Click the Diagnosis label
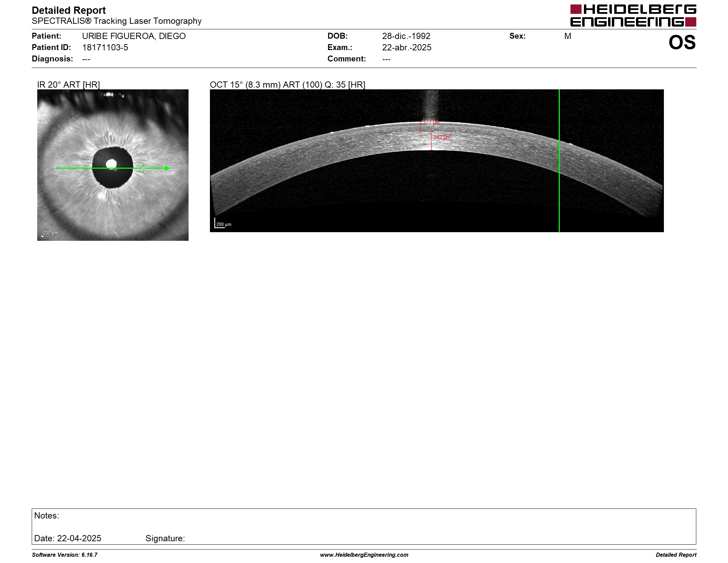The width and height of the screenshot is (728, 563). 52,59
